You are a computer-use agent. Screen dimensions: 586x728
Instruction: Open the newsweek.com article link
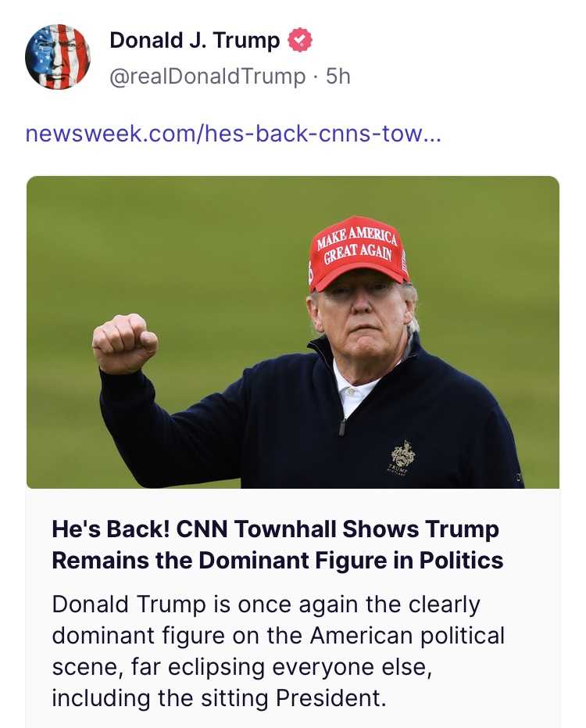click(x=233, y=134)
